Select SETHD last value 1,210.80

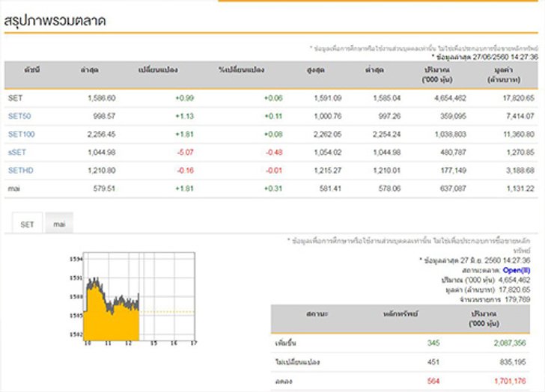[x=102, y=170]
